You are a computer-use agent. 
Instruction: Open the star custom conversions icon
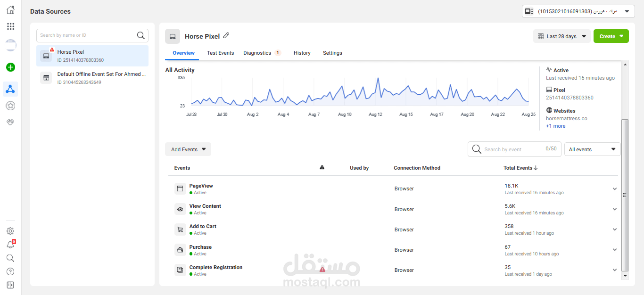[x=10, y=106]
